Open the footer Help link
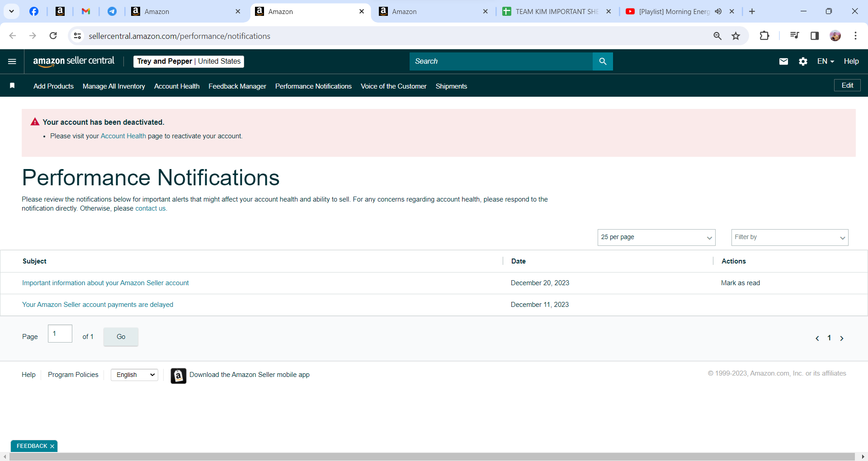Viewport: 868px width, 461px height. click(28, 375)
